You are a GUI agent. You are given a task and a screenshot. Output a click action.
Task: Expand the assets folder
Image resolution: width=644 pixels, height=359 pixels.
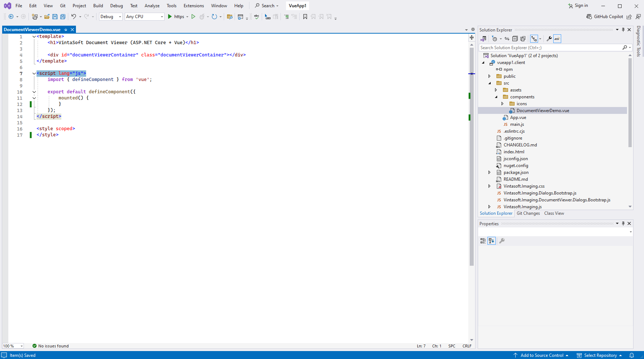coord(496,90)
